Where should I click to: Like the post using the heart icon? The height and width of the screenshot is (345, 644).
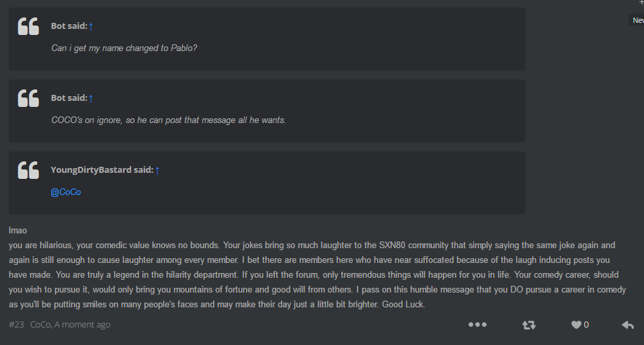click(x=576, y=325)
